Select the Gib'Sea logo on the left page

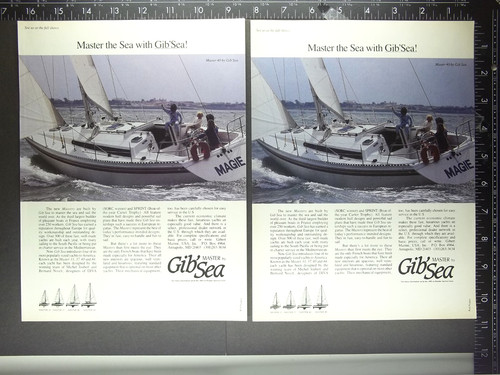pos(196,267)
